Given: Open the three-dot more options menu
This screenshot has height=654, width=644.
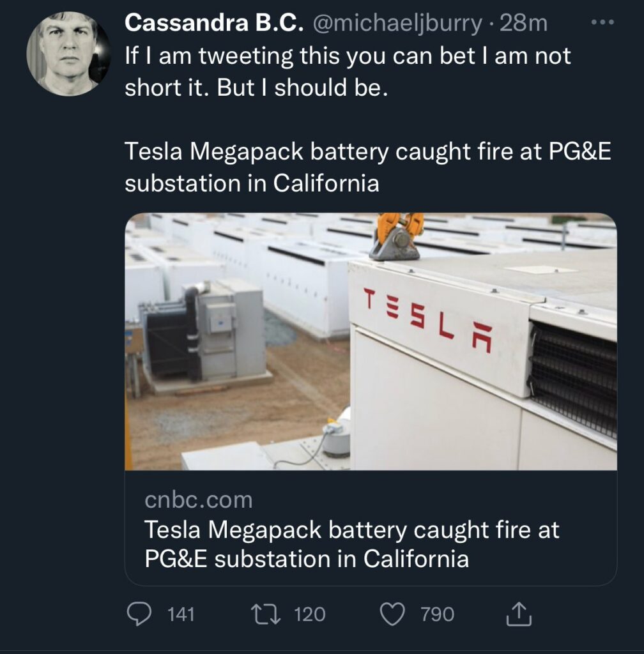Looking at the screenshot, I should point(602,23).
